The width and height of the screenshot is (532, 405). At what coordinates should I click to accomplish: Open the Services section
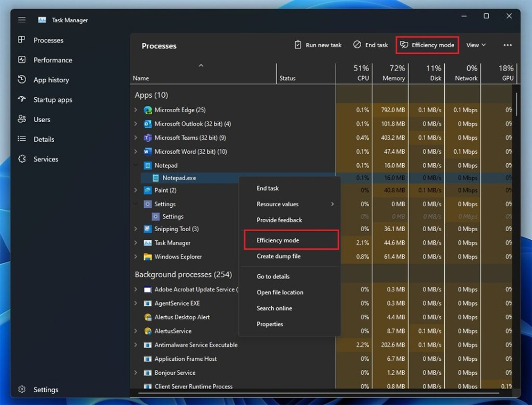pyautogui.click(x=21, y=159)
